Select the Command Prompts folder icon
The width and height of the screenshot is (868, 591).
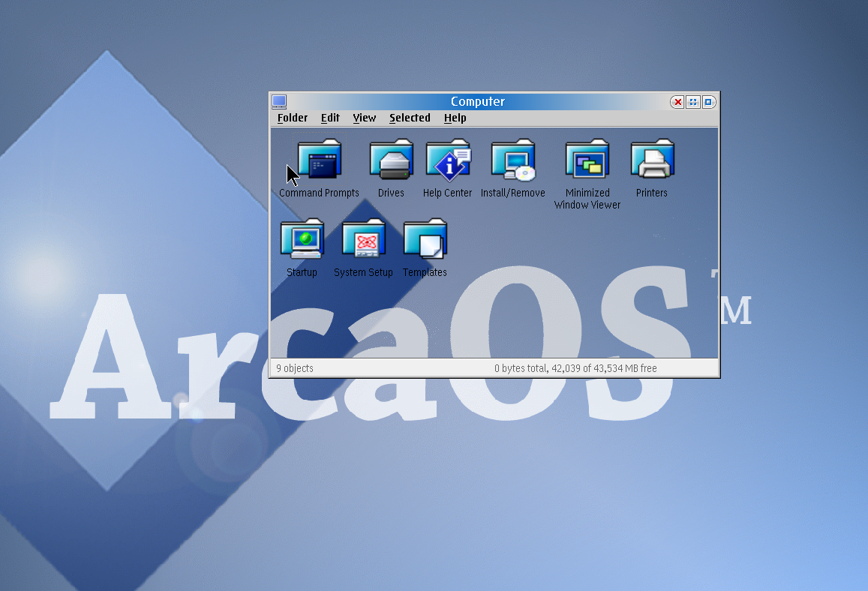point(320,159)
